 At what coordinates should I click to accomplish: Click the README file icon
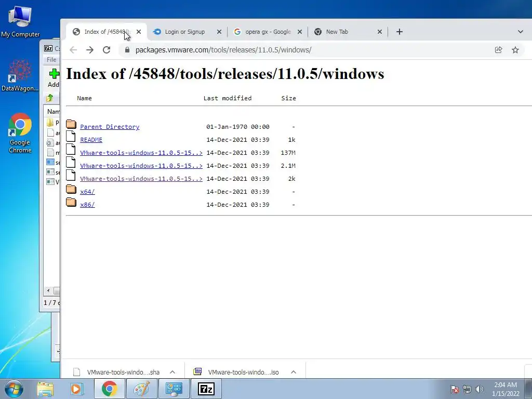(x=71, y=136)
